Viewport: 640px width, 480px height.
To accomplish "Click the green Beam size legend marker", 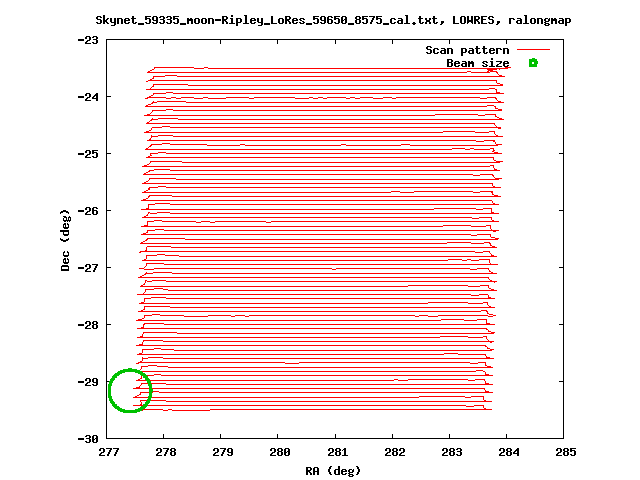I will [533, 63].
